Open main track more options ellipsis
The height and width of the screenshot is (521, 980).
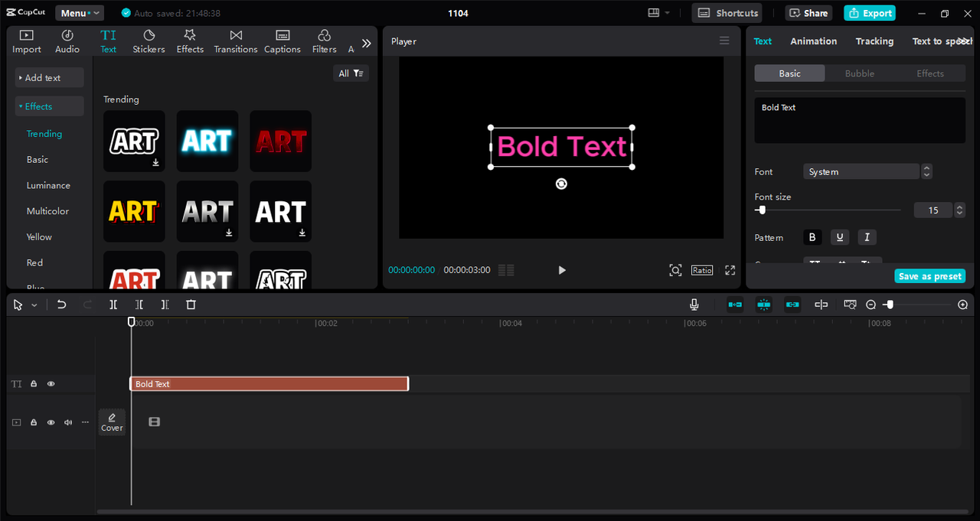coord(85,422)
